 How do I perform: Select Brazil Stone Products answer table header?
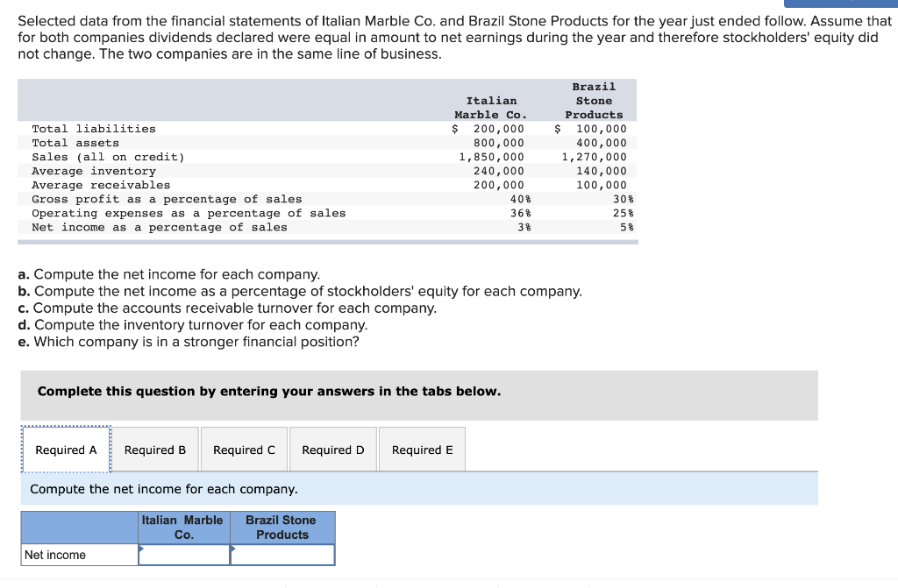(x=282, y=528)
